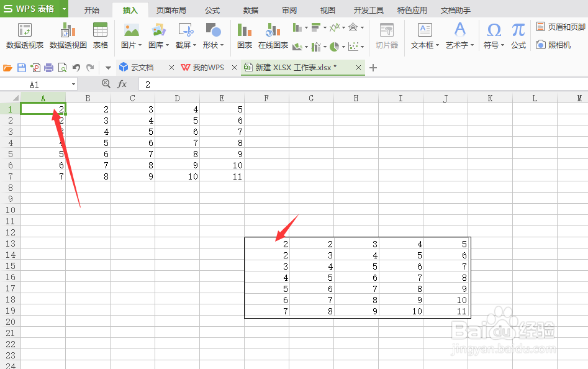Image resolution: width=588 pixels, height=369 pixels.
Task: Click the fx insert function button
Action: [x=122, y=84]
